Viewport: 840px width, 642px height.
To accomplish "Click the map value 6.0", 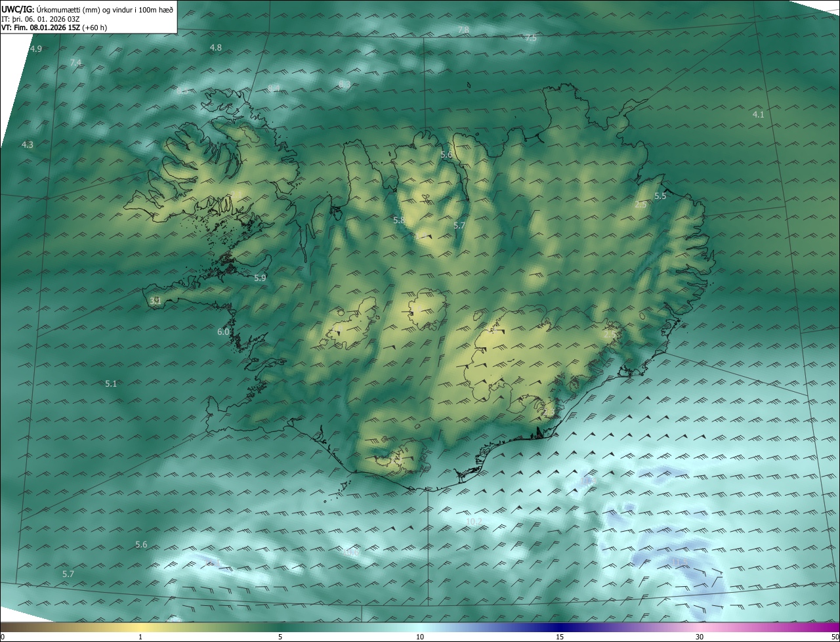I will 223,332.
